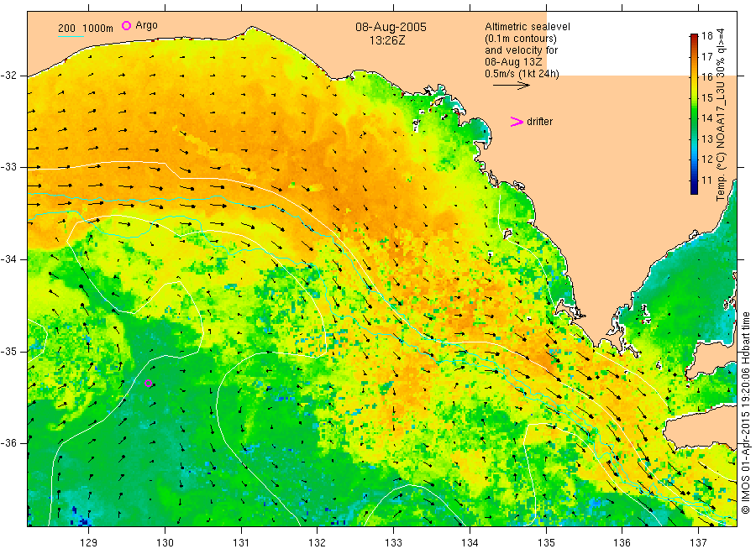Click the temperature color bar
This screenshot has height=554, width=756.
pos(694,114)
